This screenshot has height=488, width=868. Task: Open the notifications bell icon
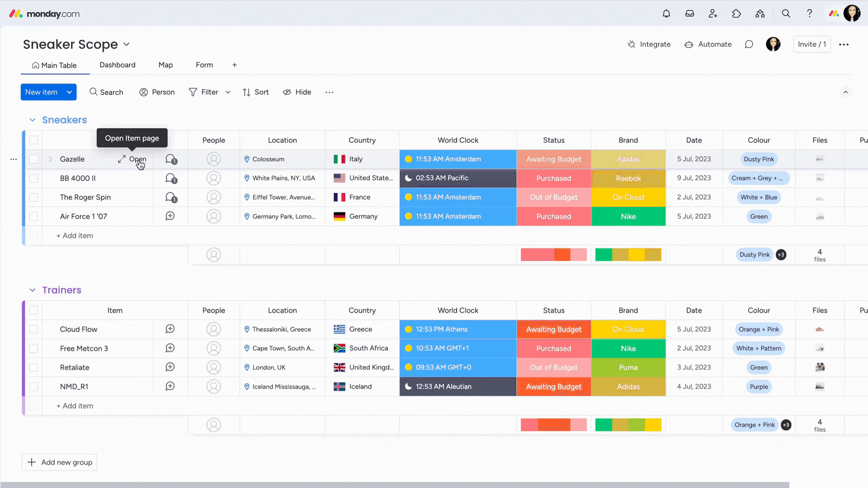(666, 14)
